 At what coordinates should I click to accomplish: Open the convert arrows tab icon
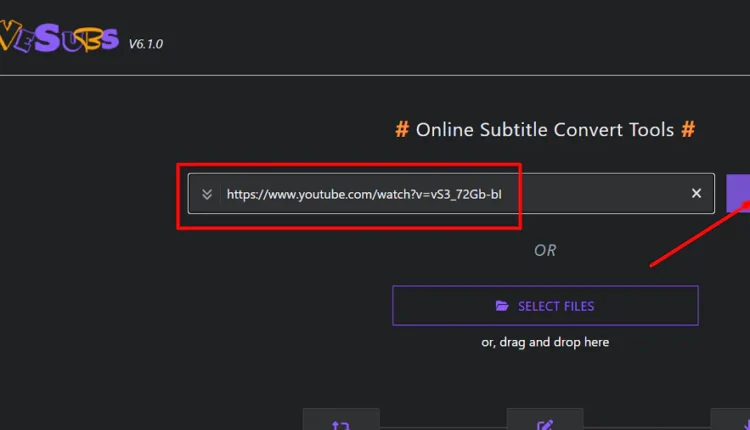pyautogui.click(x=340, y=423)
